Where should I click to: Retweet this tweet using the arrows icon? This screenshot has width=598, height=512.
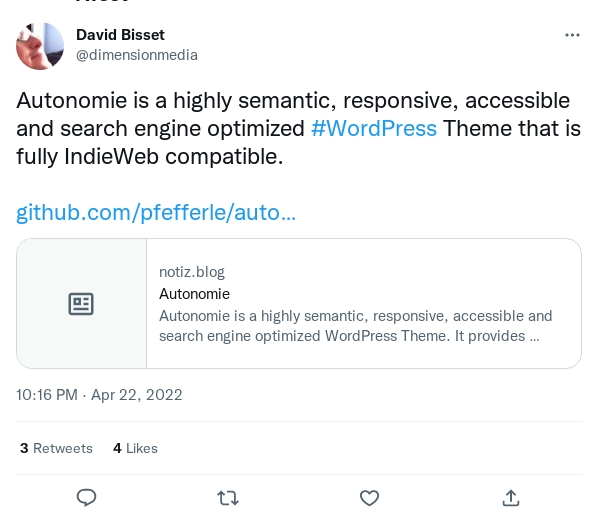(x=228, y=498)
